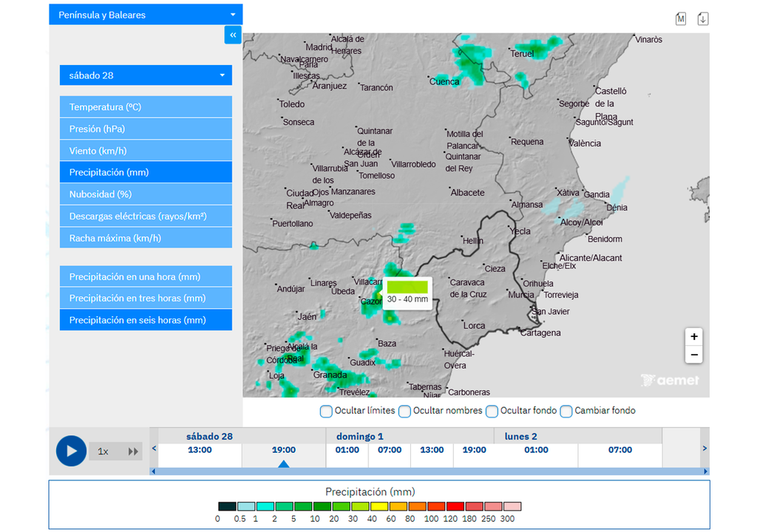Choose Precipitación en una hora (mm)

point(146,277)
